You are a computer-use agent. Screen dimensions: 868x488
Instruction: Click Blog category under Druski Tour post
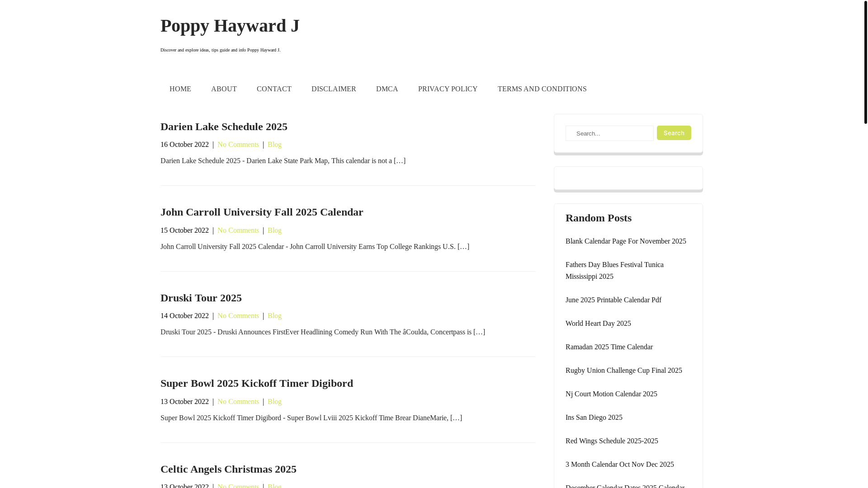(274, 316)
